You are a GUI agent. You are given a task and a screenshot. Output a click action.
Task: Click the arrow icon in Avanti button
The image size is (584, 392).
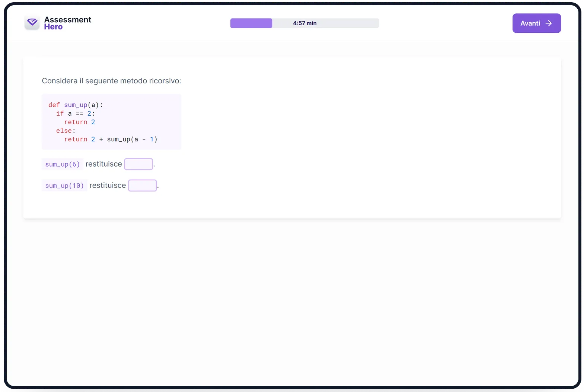pos(548,23)
